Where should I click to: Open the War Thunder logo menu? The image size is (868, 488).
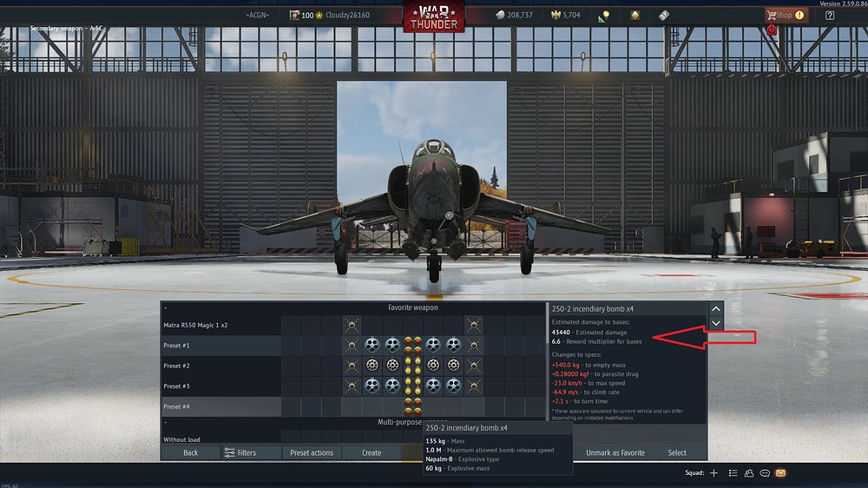pos(433,16)
